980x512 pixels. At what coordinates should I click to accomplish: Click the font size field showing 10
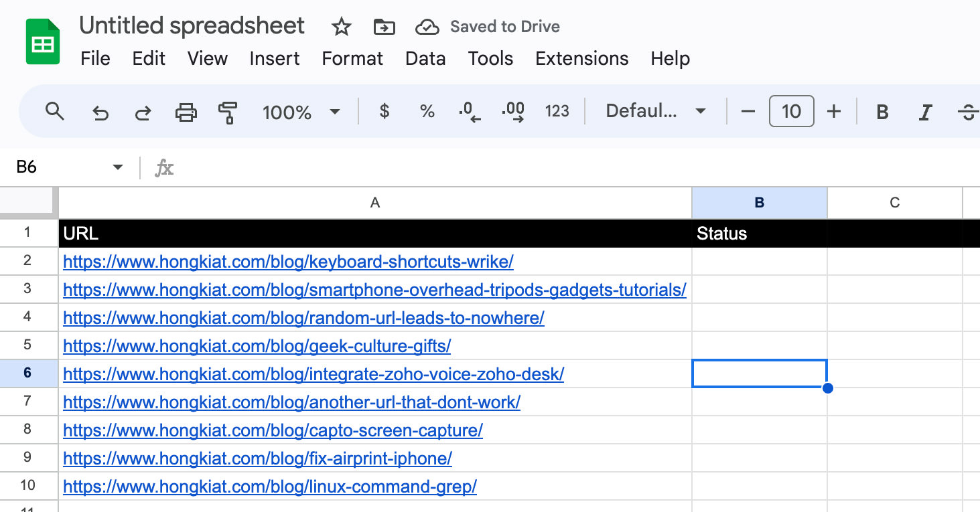(792, 111)
